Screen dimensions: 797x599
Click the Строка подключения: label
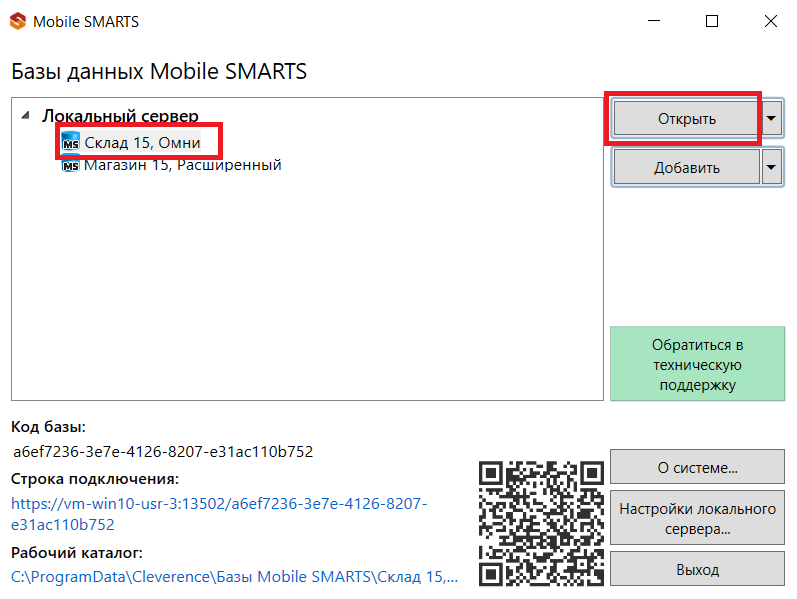click(x=95, y=479)
